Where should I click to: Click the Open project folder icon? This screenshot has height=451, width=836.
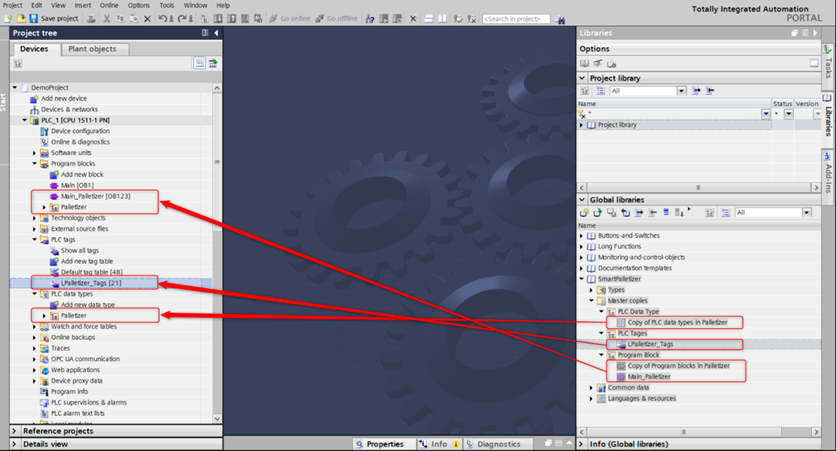tap(21, 19)
